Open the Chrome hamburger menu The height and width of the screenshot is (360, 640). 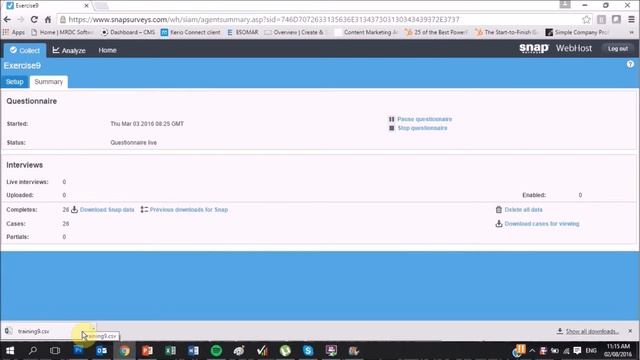pos(631,20)
